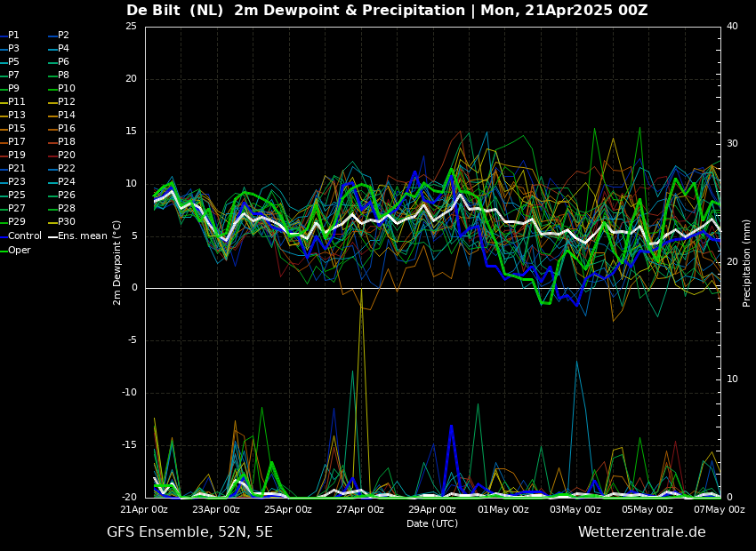Image resolution: width=756 pixels, height=551 pixels.
Task: Pick the P7 legend item
Action: pyautogui.click(x=10, y=76)
